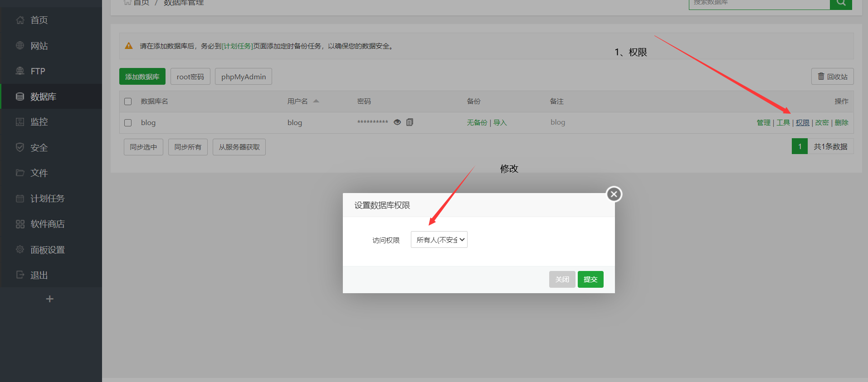Click the 数据库 database icon in sidebar
Viewport: 868px width, 382px height.
20,97
